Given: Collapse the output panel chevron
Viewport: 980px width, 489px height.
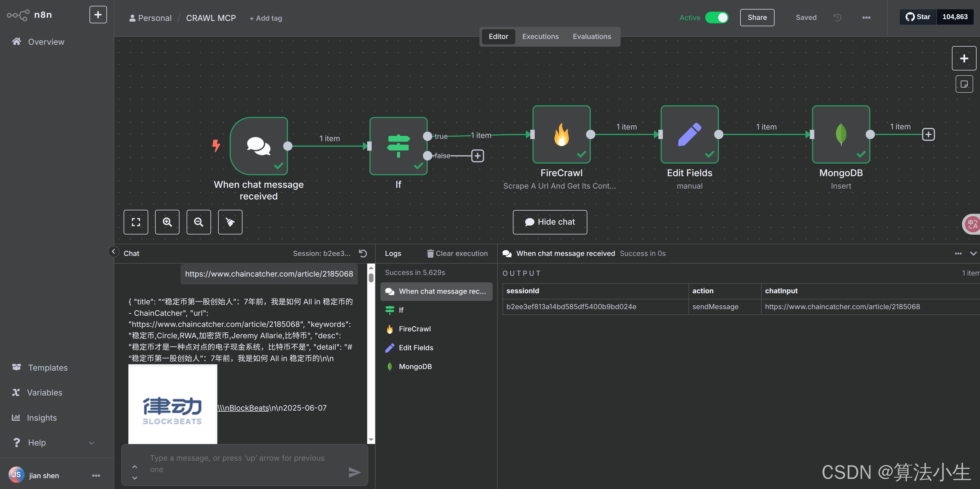Looking at the screenshot, I should [973, 254].
